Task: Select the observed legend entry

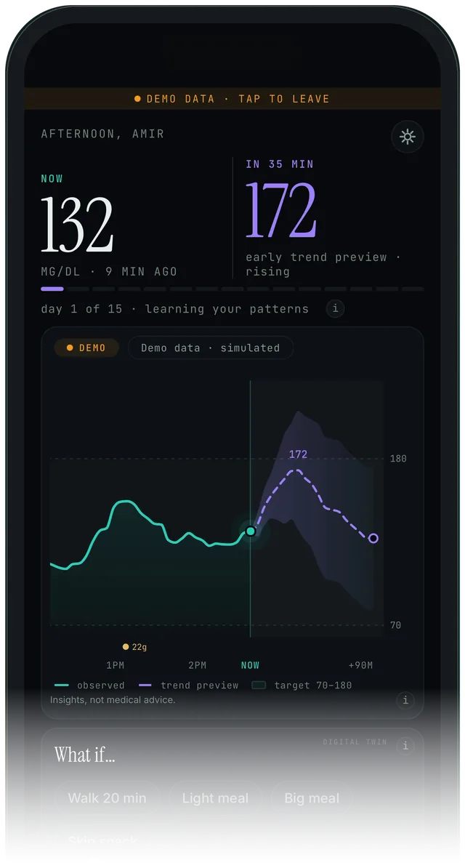Action: (x=89, y=686)
